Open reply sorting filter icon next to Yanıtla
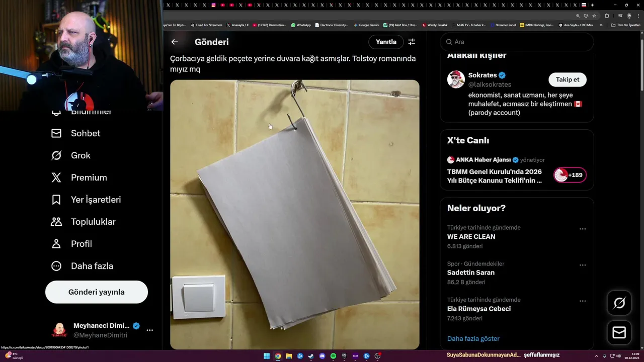 pos(412,42)
